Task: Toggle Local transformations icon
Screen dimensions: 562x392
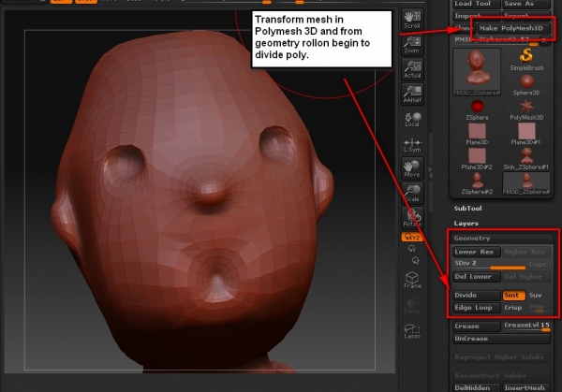Action: pyautogui.click(x=412, y=119)
